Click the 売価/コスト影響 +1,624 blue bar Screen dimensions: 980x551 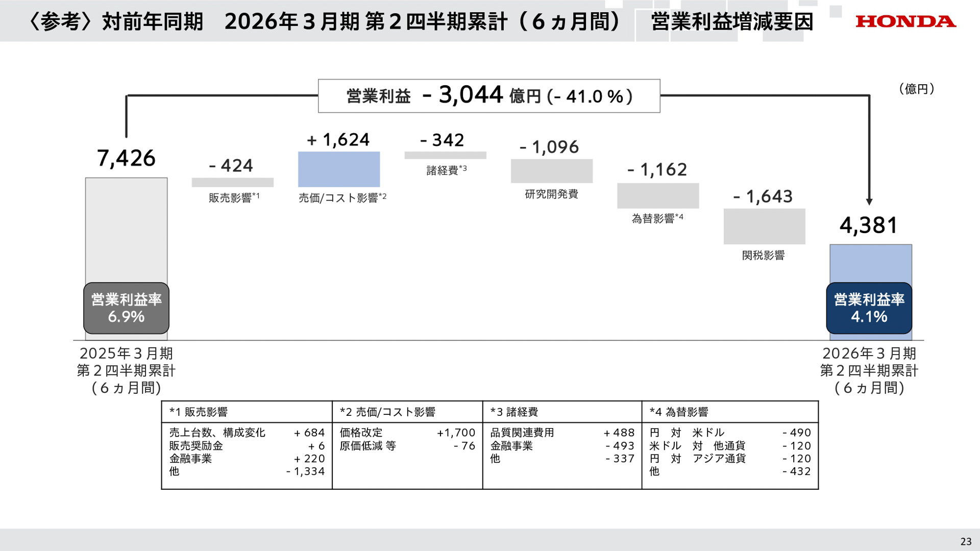coord(338,169)
